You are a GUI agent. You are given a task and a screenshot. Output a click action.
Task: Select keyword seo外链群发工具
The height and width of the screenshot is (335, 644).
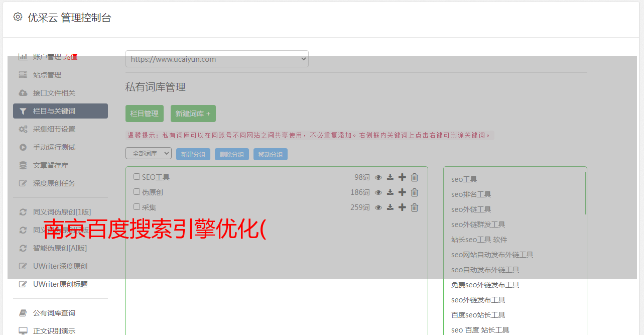(478, 225)
